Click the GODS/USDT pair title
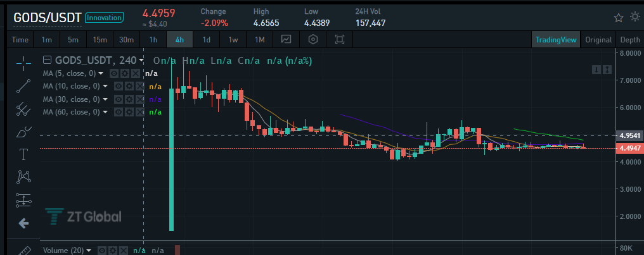 [x=48, y=18]
